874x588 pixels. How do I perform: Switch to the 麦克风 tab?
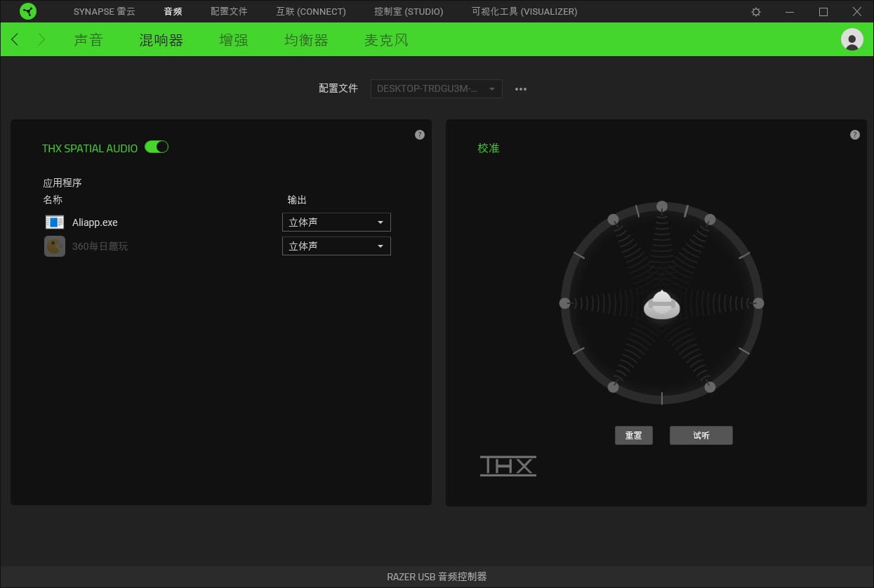[386, 40]
